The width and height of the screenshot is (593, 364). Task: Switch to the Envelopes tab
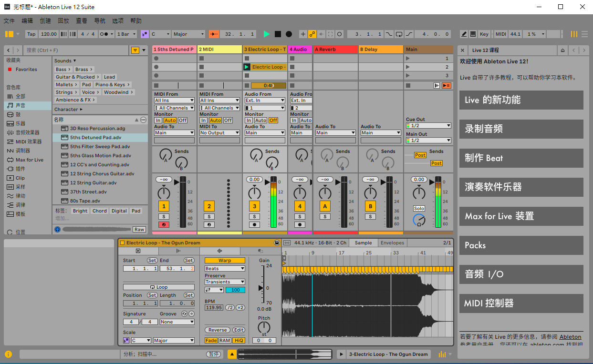pos(392,243)
